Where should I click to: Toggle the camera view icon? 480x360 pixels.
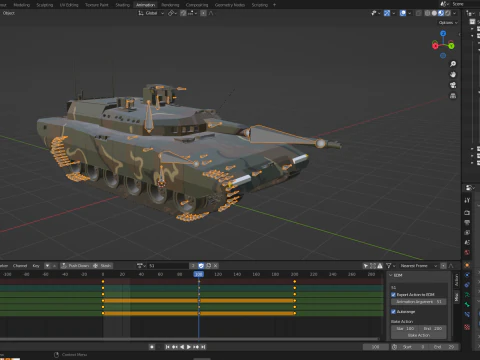pos(453,85)
